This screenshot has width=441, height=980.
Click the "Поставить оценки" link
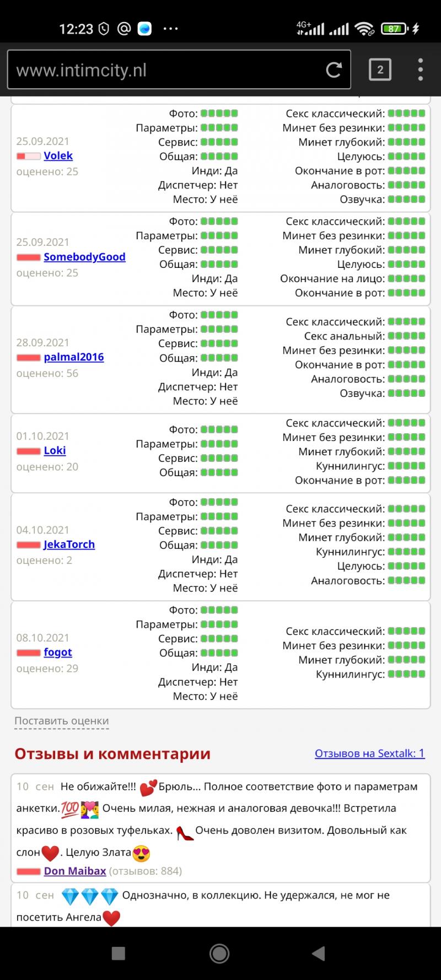tap(62, 721)
